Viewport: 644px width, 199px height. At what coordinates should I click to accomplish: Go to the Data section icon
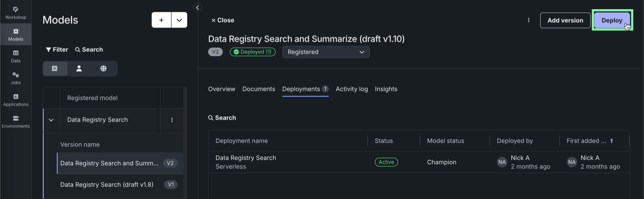16,56
